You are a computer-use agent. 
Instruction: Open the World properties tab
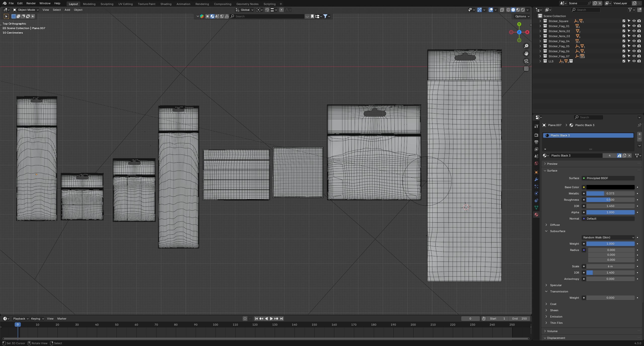click(536, 163)
